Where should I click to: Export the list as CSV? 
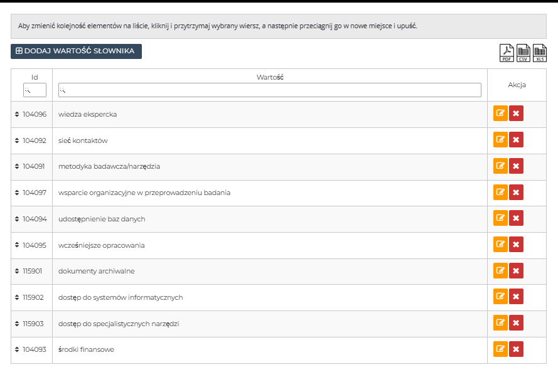(x=523, y=53)
